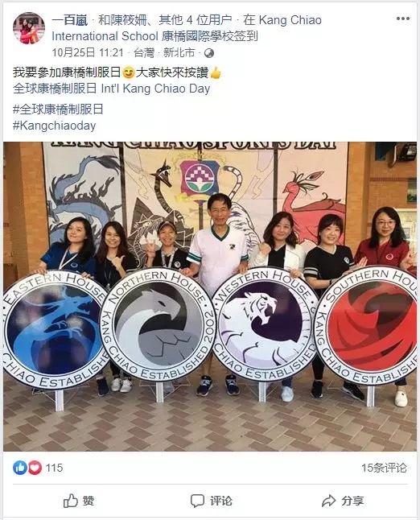This screenshot has width=420, height=520.
Task: Click the thumbs-up icon beside 赞
Action: 70,501
